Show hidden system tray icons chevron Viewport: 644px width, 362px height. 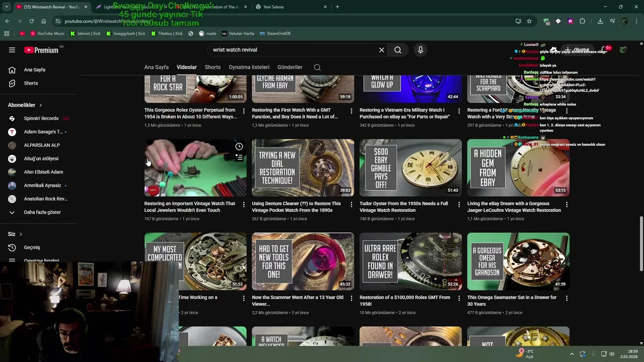pos(572,354)
